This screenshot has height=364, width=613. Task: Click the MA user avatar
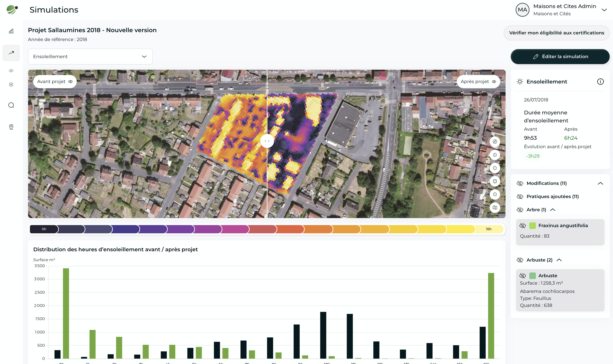click(x=522, y=10)
